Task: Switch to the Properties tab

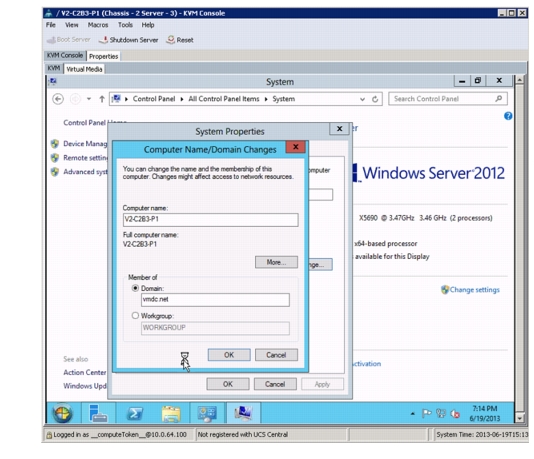Action: (104, 56)
